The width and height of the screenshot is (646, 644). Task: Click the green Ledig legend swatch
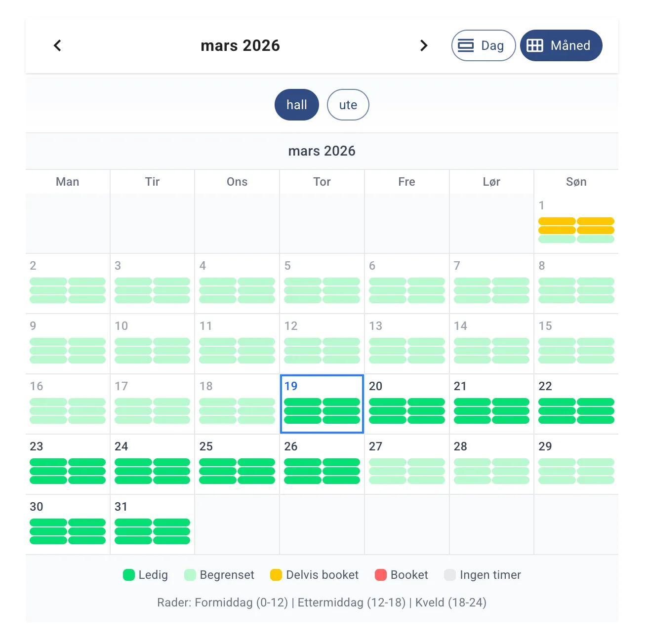(x=129, y=575)
